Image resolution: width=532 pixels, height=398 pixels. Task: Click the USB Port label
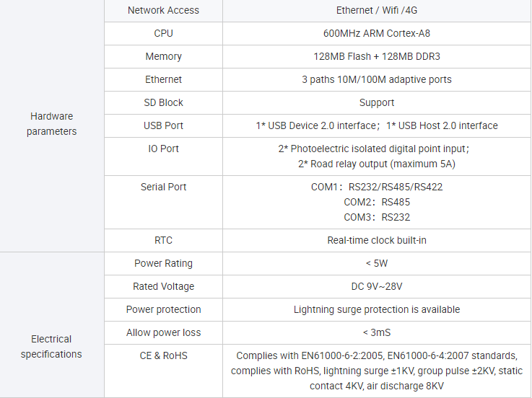coord(163,125)
